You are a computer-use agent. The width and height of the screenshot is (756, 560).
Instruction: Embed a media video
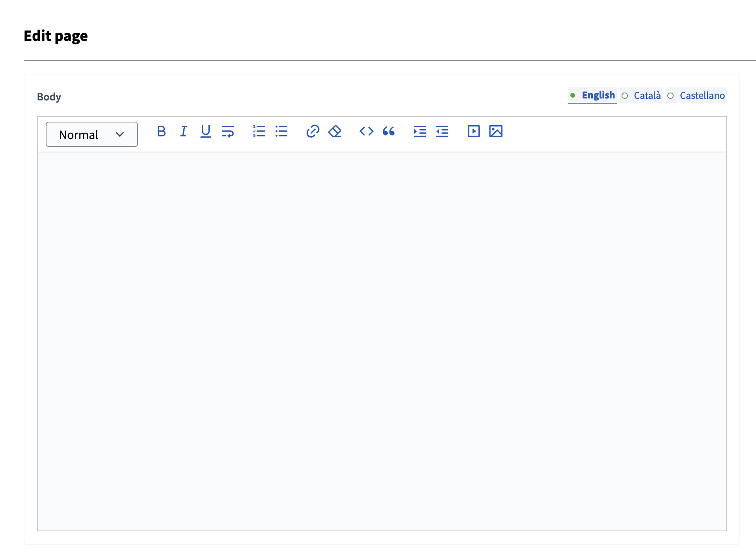click(473, 132)
